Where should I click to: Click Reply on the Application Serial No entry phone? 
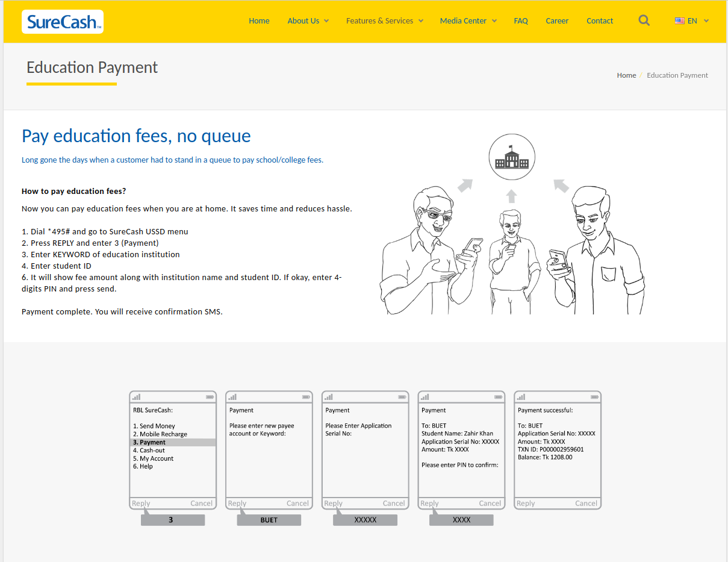[334, 504]
